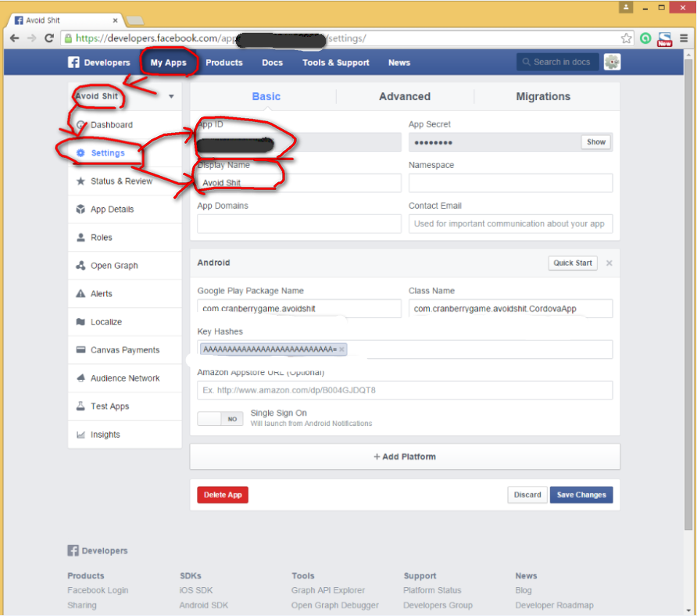The height and width of the screenshot is (616, 697).
Task: Open Android SDK footer link
Action: [x=204, y=605]
